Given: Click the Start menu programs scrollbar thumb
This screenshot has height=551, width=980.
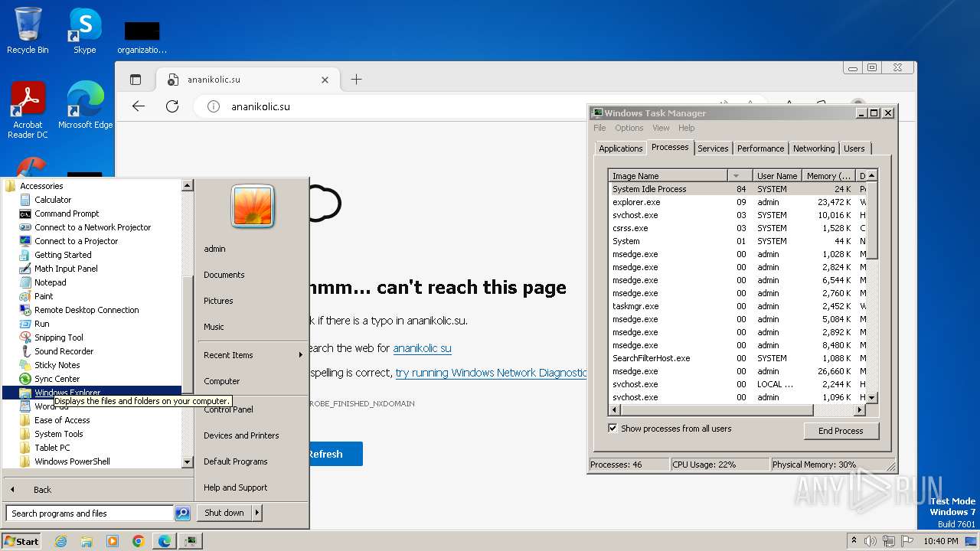Looking at the screenshot, I should pyautogui.click(x=187, y=335).
